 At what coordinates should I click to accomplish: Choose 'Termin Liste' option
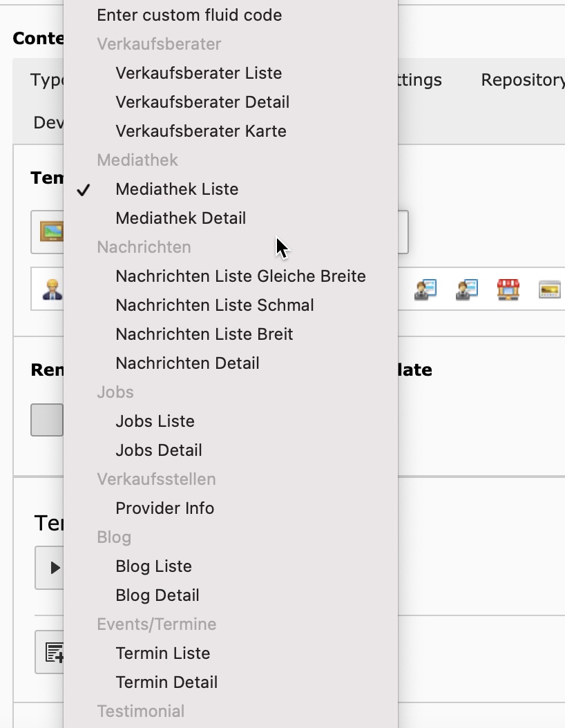(231, 653)
